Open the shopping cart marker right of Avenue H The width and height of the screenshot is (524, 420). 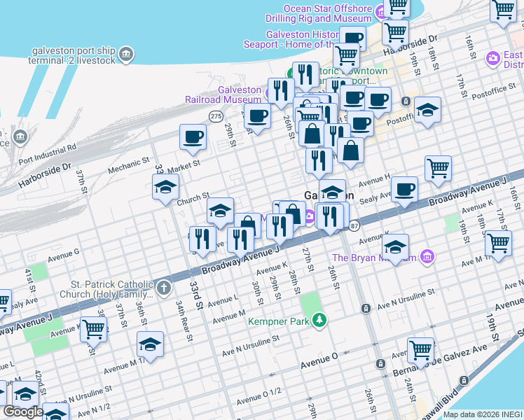tap(438, 171)
